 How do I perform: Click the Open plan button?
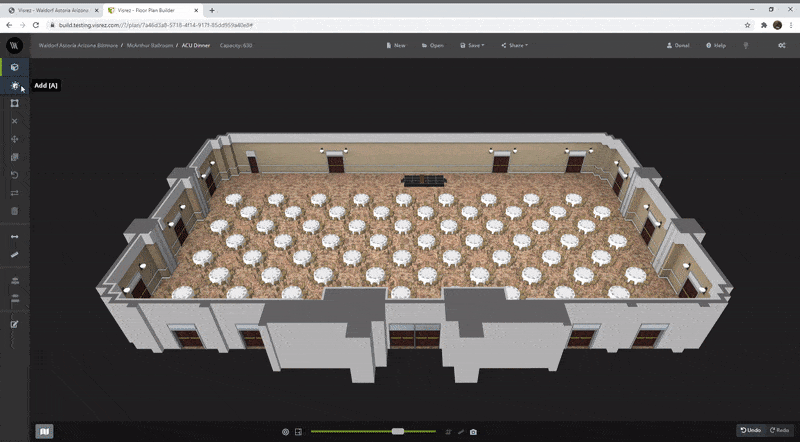433,45
